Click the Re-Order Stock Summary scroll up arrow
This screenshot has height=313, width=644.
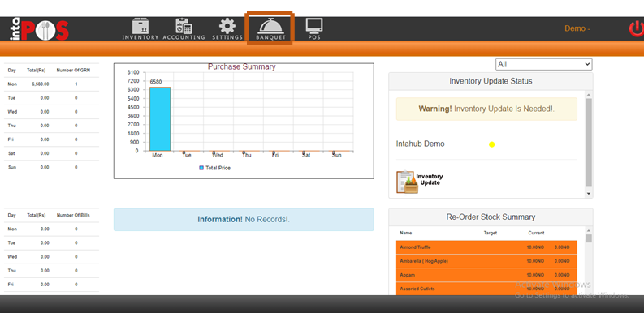pos(589,231)
